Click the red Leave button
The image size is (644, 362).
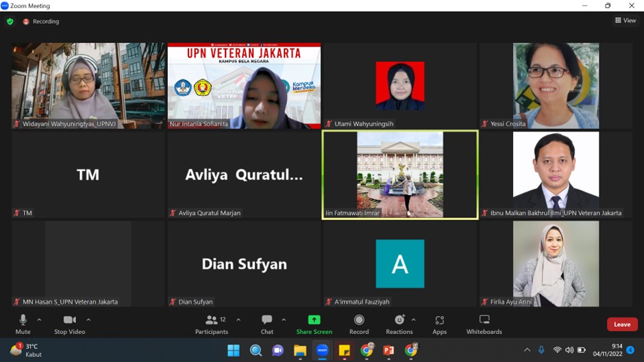(621, 324)
